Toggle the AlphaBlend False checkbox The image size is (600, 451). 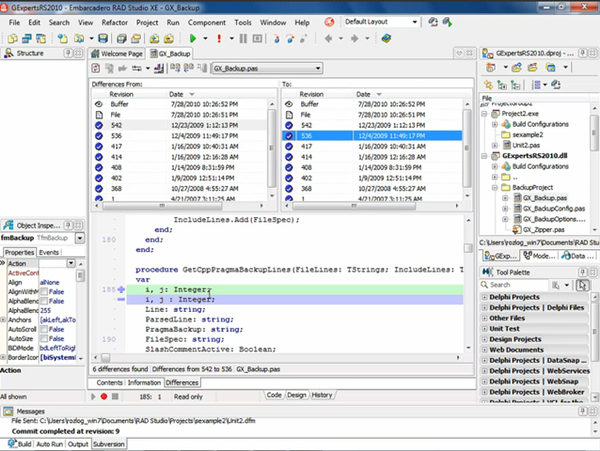(44, 301)
